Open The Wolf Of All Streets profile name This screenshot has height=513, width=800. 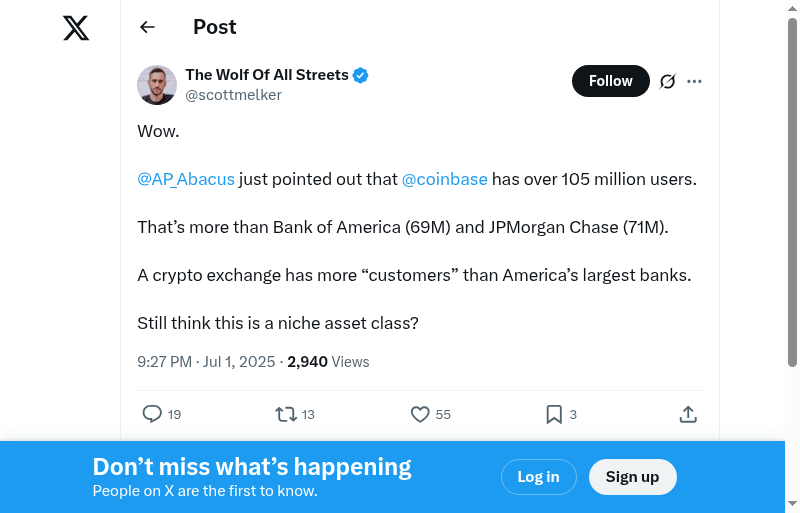click(267, 75)
